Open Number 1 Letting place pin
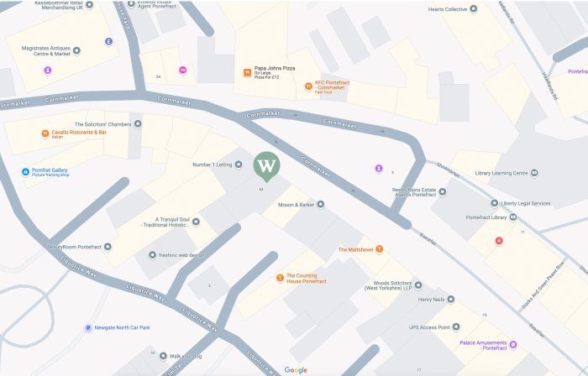The width and height of the screenshot is (588, 376). tap(239, 164)
